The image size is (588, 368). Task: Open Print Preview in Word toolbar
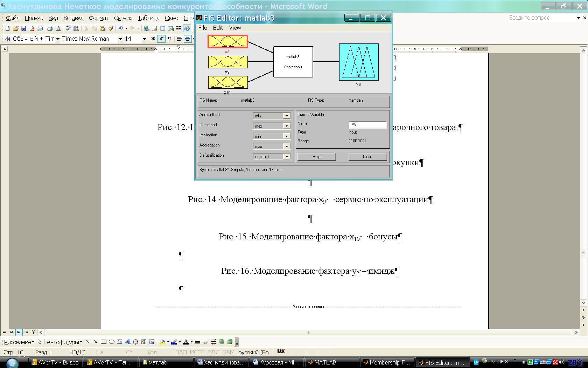tap(58, 28)
